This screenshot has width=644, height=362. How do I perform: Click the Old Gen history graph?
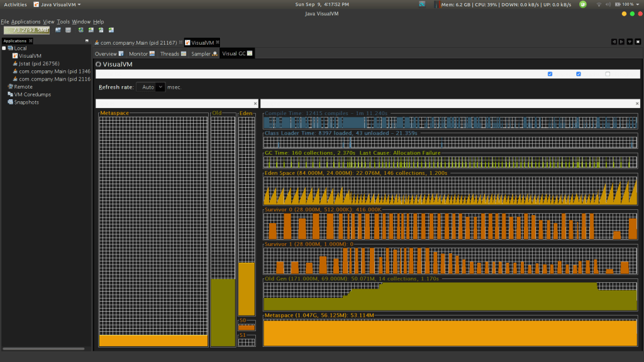450,296
